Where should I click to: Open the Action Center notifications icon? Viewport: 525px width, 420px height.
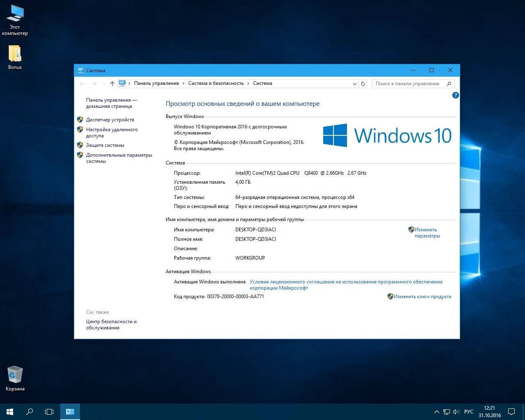512,411
